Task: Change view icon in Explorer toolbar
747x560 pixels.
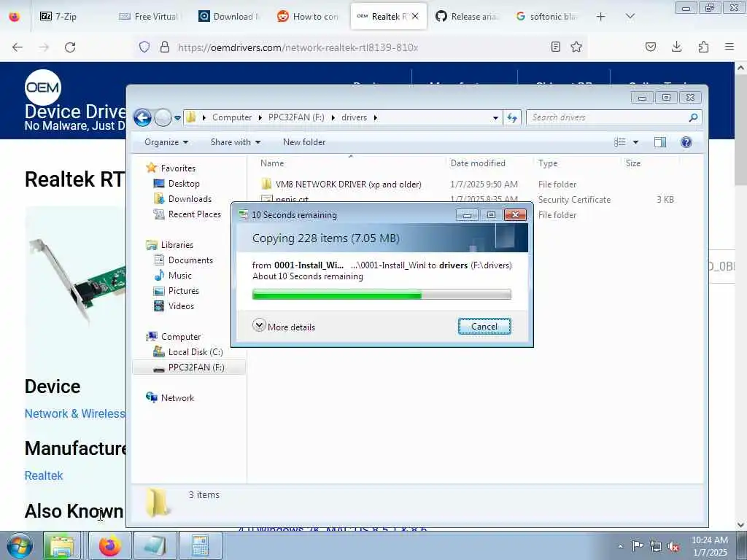Action: pyautogui.click(x=620, y=142)
